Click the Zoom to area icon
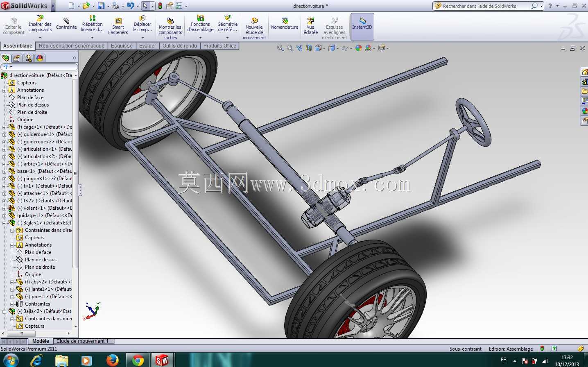The image size is (588, 367). pyautogui.click(x=289, y=48)
